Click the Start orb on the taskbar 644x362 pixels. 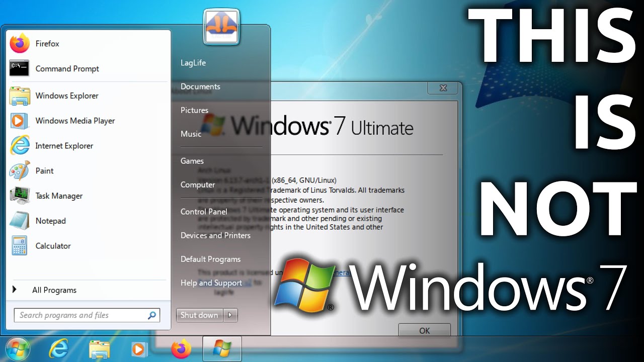click(x=18, y=349)
